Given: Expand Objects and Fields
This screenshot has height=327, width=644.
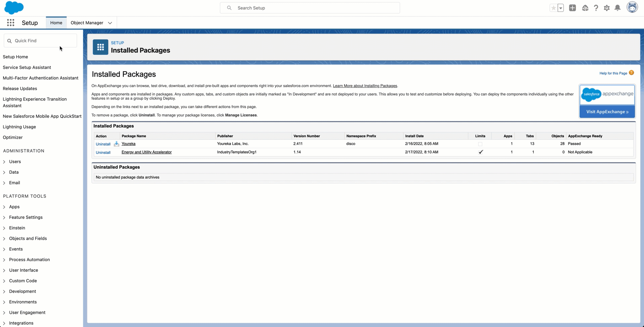Looking at the screenshot, I should click(4, 239).
